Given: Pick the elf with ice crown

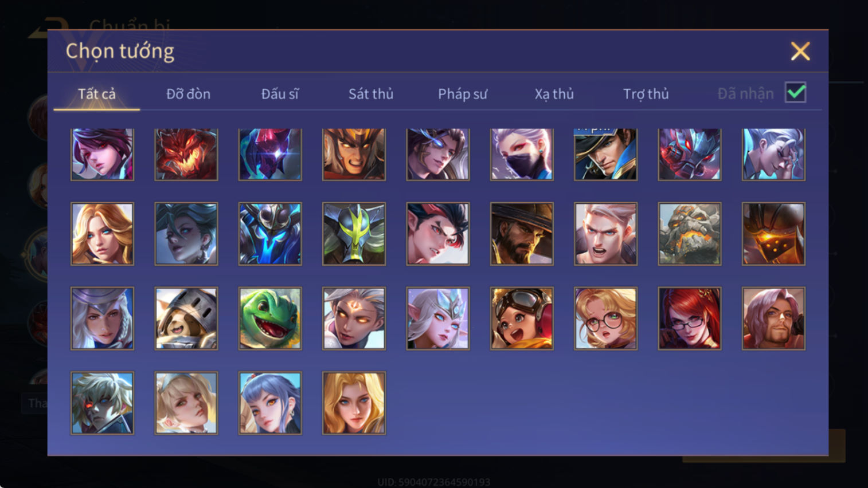Looking at the screenshot, I should click(x=438, y=318).
